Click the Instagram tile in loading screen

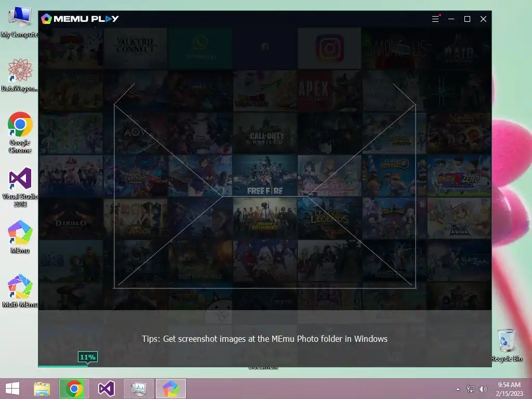[330, 48]
